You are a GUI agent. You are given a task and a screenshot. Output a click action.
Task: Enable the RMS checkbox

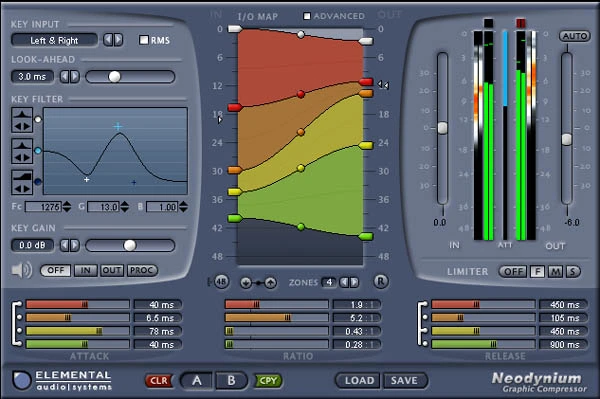(x=144, y=40)
